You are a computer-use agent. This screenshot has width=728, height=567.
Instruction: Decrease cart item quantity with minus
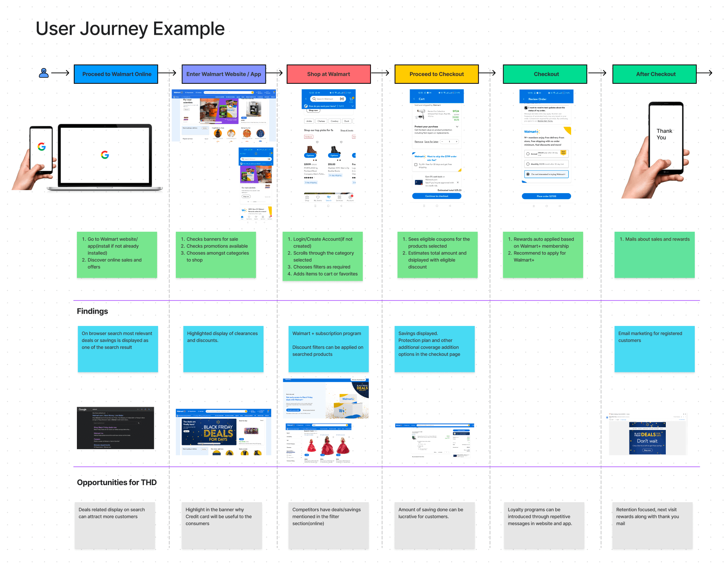pos(442,142)
